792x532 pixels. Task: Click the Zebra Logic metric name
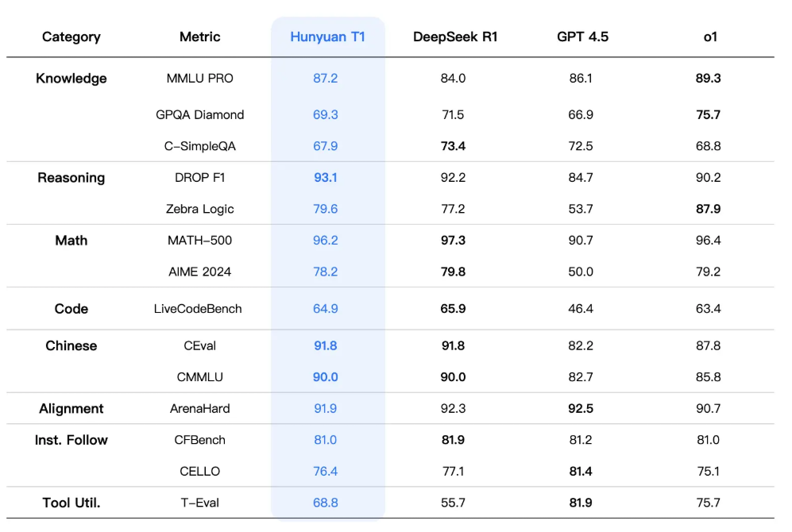200,210
